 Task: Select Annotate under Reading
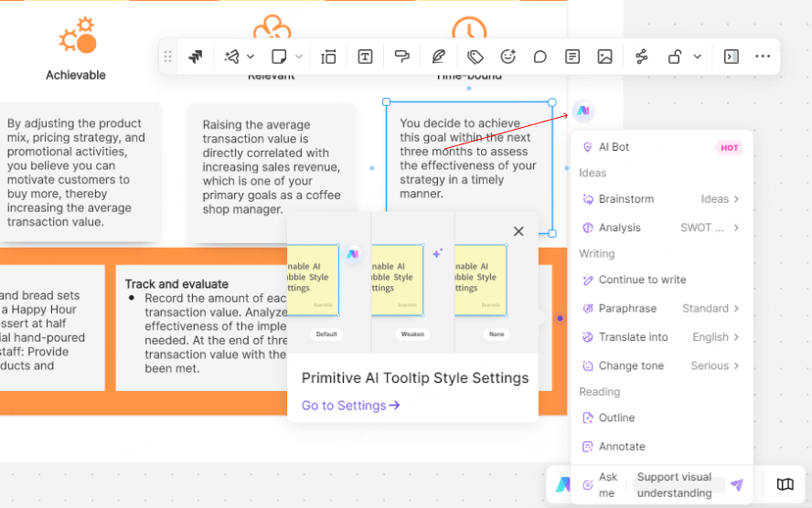pyautogui.click(x=661, y=447)
